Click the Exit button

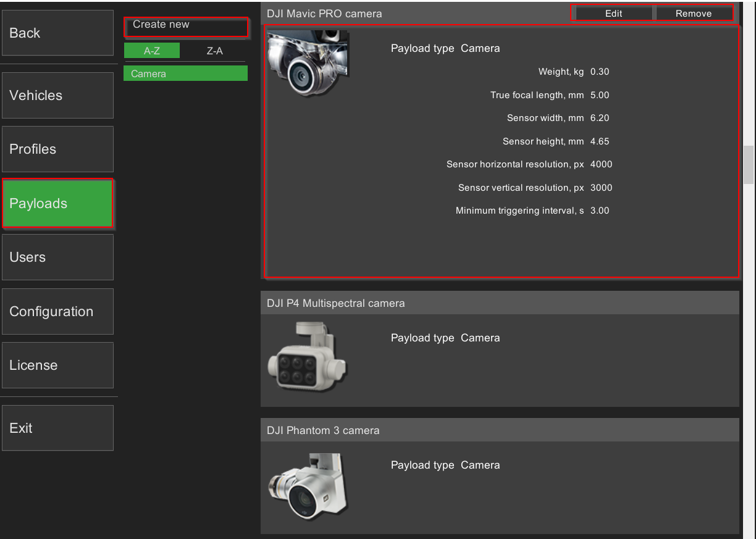(x=57, y=428)
